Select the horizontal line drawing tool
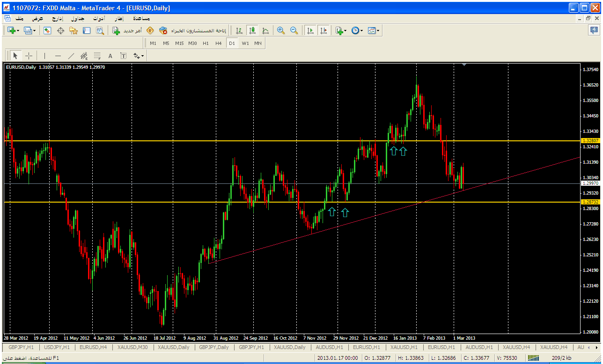This screenshot has width=603, height=364. pyautogui.click(x=58, y=56)
